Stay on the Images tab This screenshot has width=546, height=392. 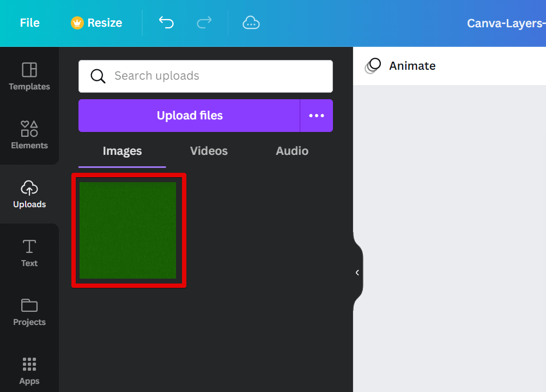point(122,151)
